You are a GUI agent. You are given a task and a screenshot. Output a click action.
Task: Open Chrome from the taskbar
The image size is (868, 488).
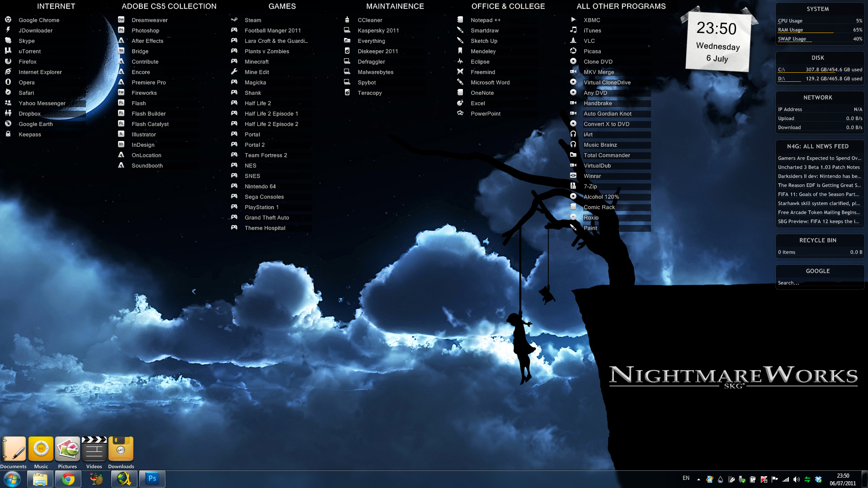pos(68,479)
